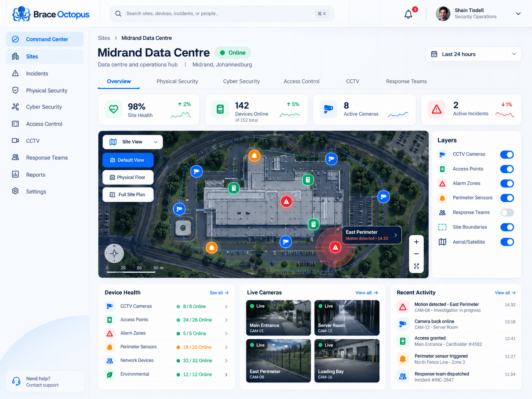
Task: Click the Response team dispatched activity icon
Action: pos(403,377)
